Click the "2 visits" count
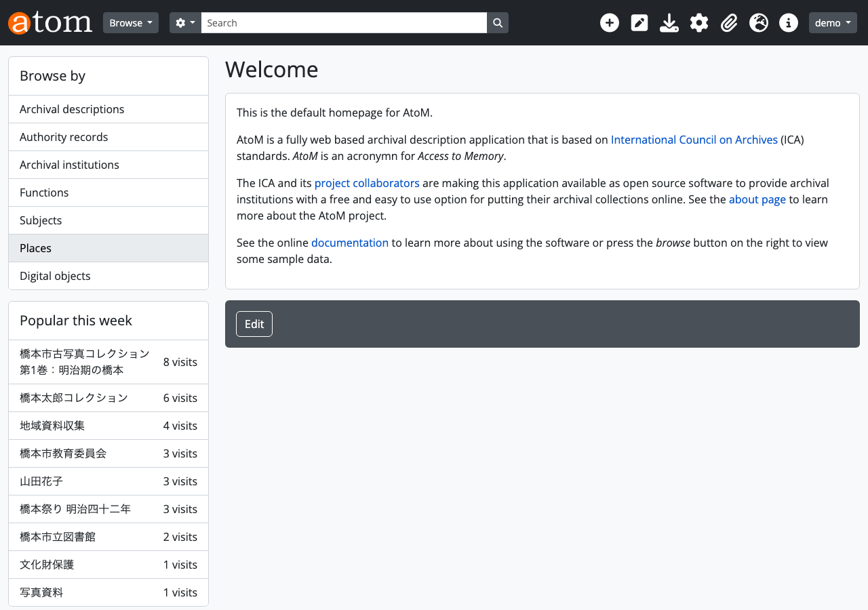Viewport: 868px width, 610px height. [180, 537]
